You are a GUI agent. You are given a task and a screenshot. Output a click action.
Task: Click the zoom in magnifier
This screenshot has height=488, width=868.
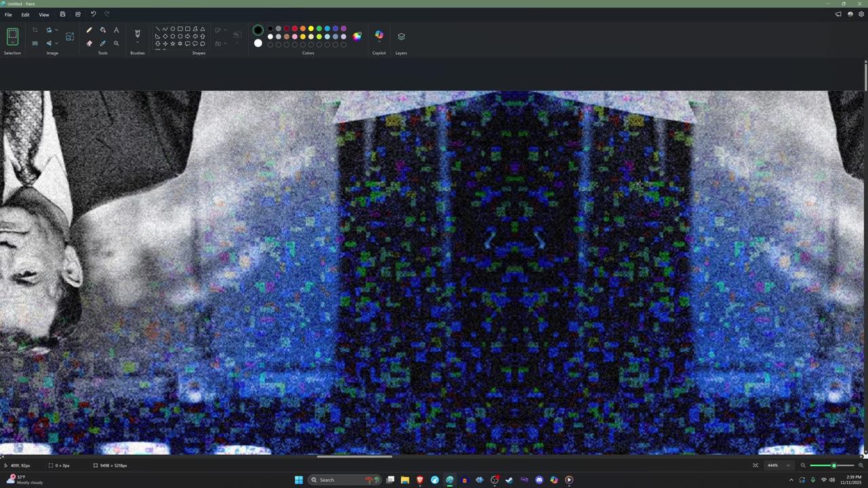pyautogui.click(x=861, y=466)
